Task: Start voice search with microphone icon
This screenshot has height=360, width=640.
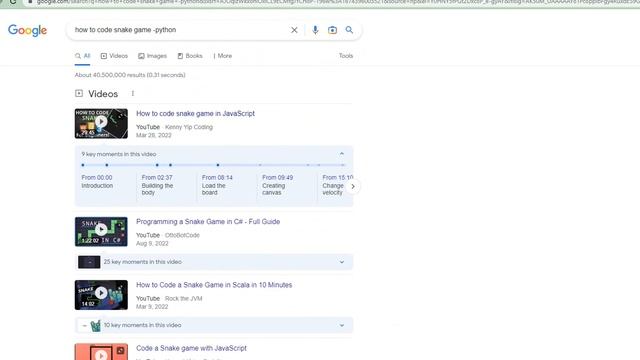Action: 315,30
